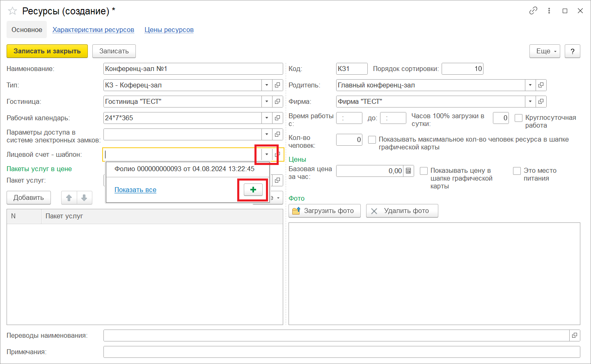Click the Время работы с start field
This screenshot has width=591, height=364.
tap(349, 118)
